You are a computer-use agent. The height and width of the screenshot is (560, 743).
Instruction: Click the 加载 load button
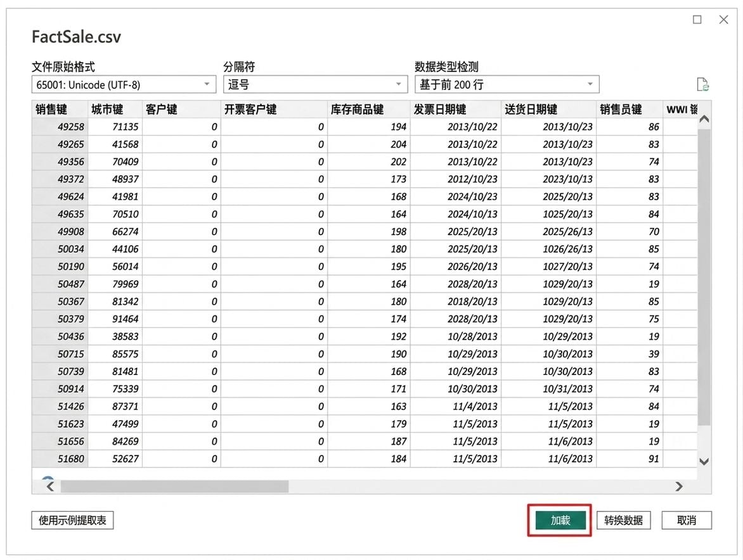(x=560, y=520)
